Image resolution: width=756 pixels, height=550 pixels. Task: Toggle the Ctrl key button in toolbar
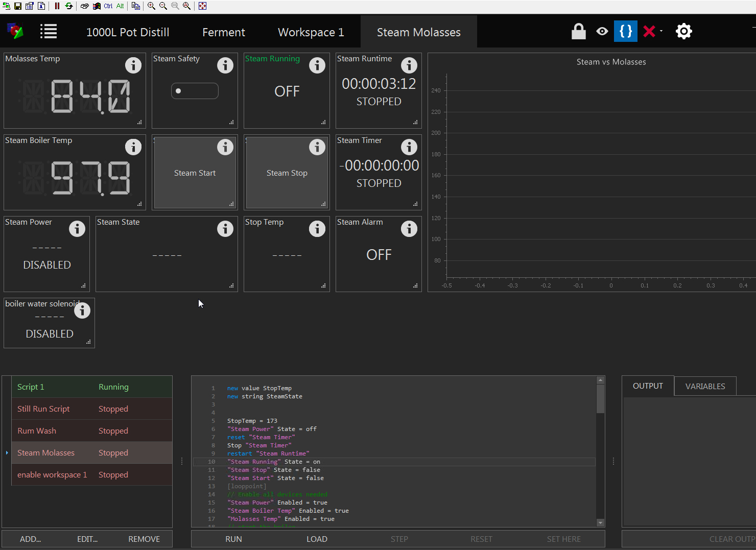pyautogui.click(x=108, y=6)
